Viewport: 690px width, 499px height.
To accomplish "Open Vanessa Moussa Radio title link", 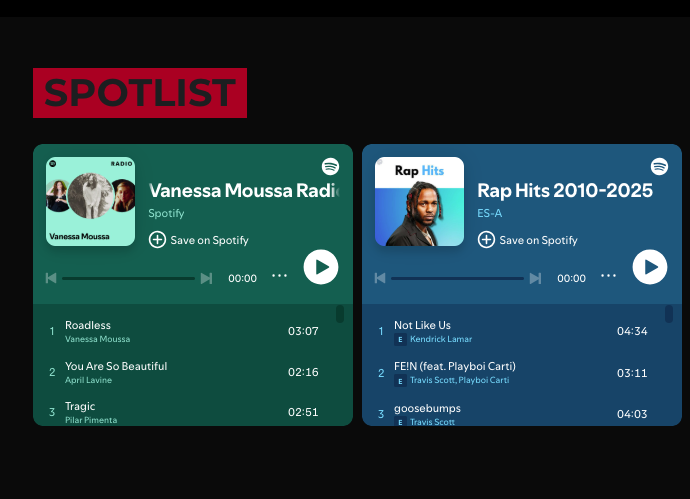I will (245, 191).
